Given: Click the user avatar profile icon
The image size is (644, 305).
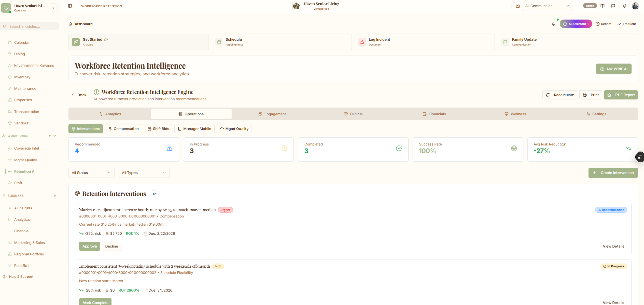Looking at the screenshot, I should pos(635,6).
